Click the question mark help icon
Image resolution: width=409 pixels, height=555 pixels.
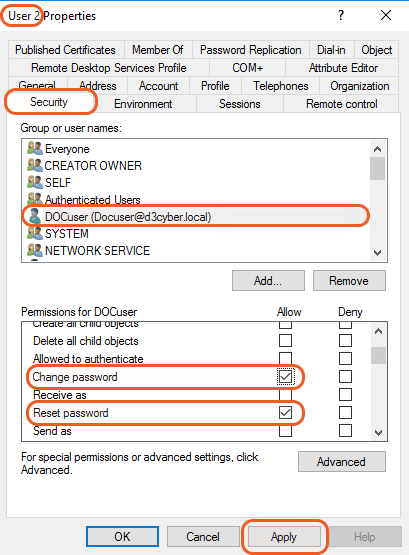(x=341, y=15)
